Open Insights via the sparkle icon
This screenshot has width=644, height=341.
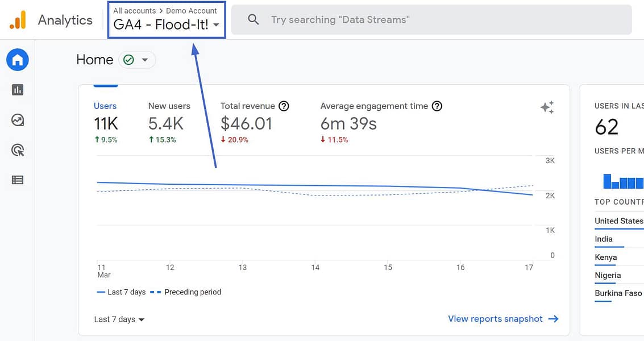[x=547, y=107]
